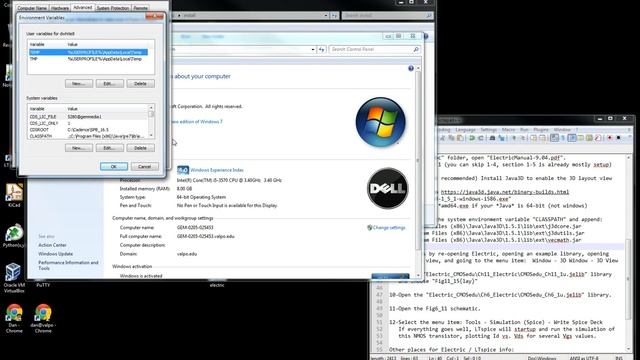Click the blue help icon in Control Panel
This screenshot has width=640, height=360.
coord(411,68)
